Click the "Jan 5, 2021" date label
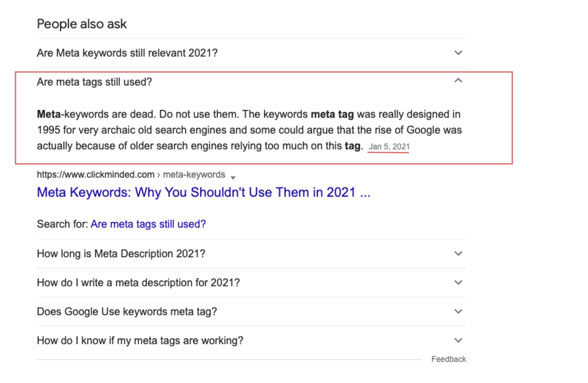The height and width of the screenshot is (383, 588). tap(389, 147)
